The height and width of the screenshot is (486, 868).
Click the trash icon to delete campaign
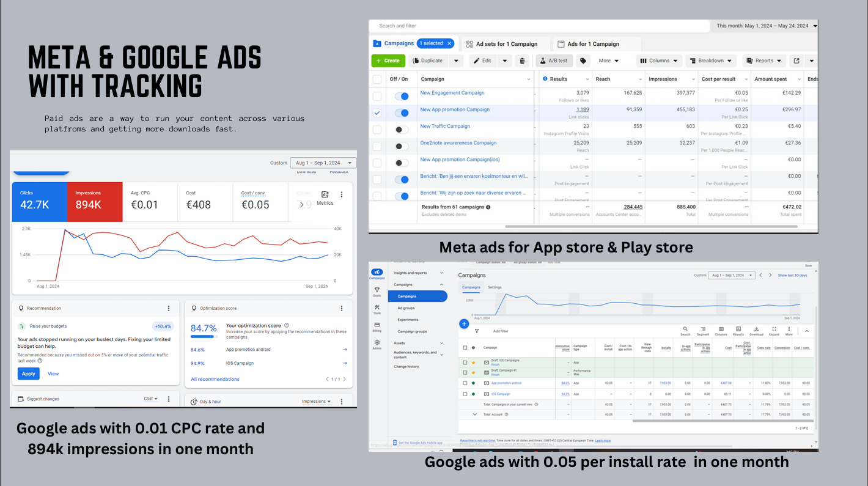523,61
